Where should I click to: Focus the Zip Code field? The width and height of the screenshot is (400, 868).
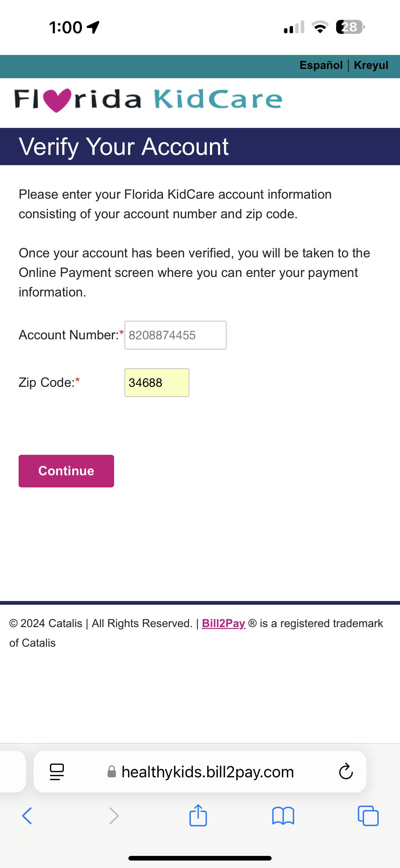pyautogui.click(x=157, y=383)
